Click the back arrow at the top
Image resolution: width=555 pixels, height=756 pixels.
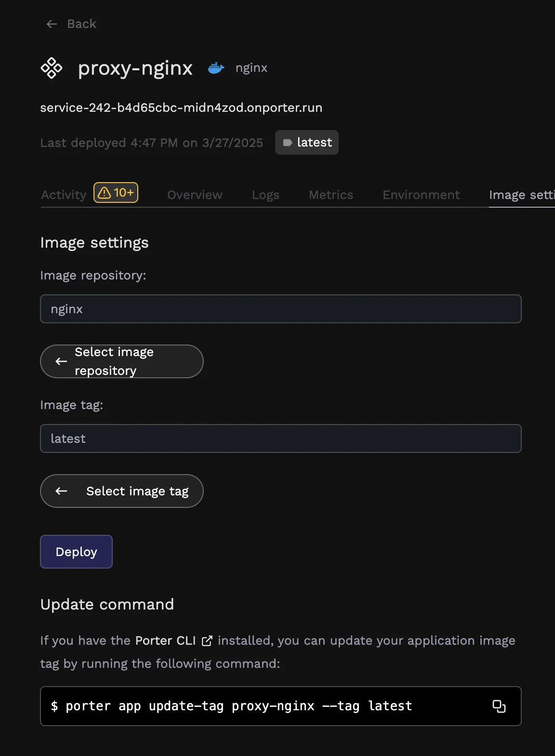coord(52,24)
